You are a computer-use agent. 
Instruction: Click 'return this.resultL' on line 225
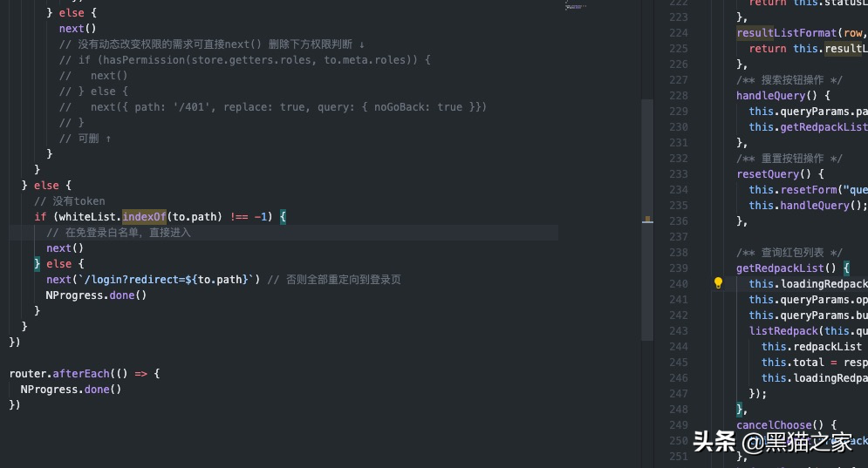tap(808, 49)
